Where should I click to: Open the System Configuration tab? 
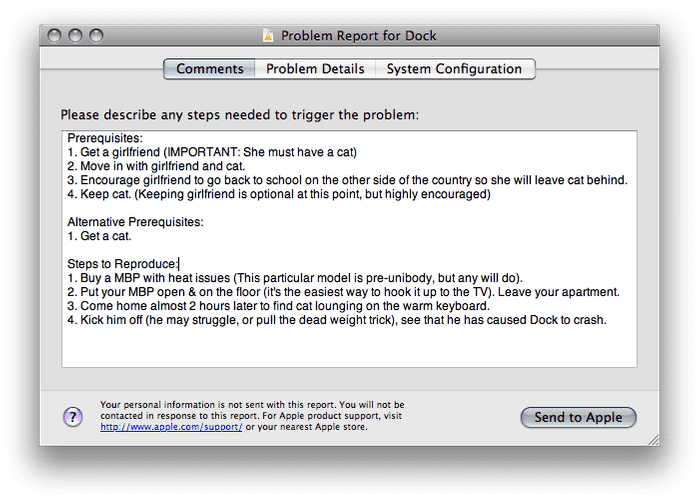click(455, 69)
